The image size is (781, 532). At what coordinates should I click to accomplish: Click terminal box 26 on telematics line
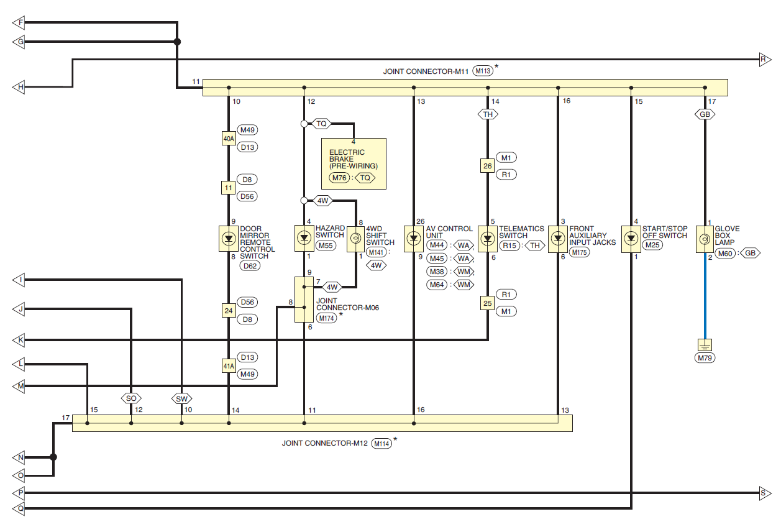pyautogui.click(x=488, y=166)
